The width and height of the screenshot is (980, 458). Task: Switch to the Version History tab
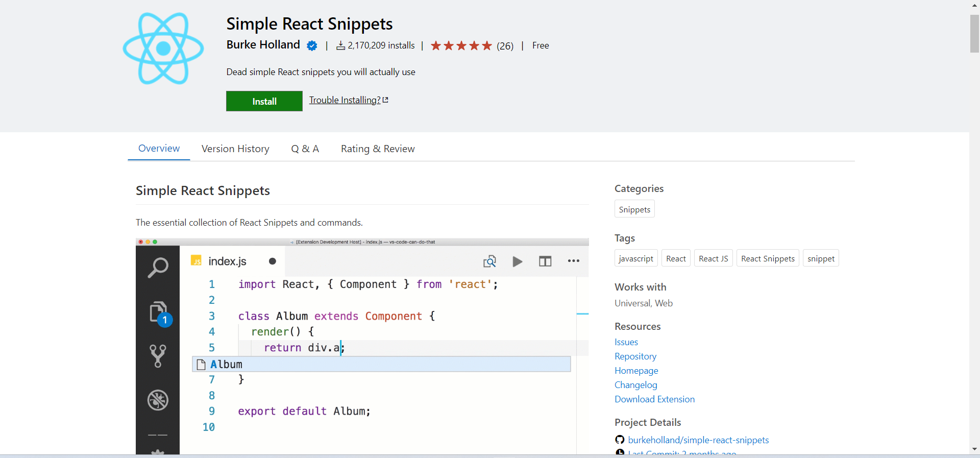pos(235,149)
